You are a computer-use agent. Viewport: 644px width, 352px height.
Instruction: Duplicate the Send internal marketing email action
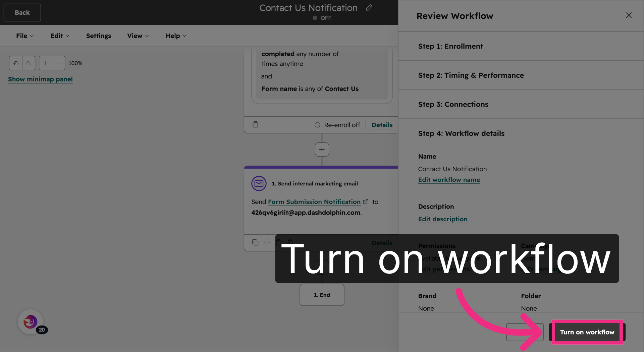click(255, 242)
